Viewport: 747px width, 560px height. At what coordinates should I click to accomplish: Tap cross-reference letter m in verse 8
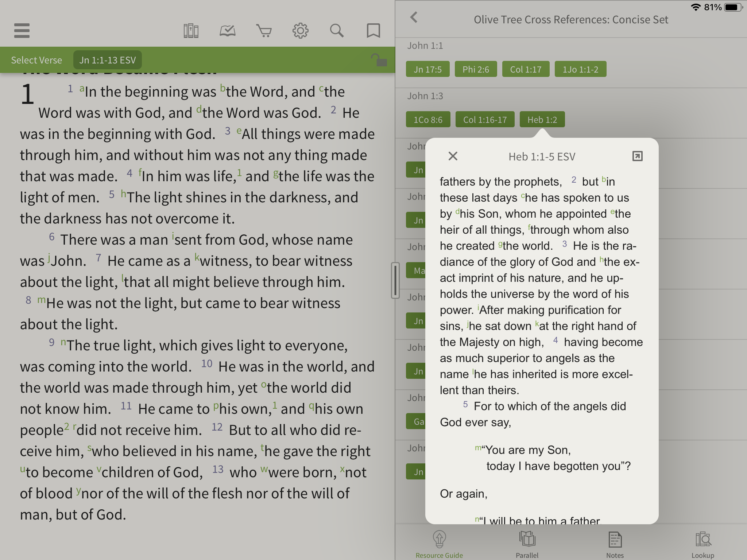pyautogui.click(x=41, y=300)
